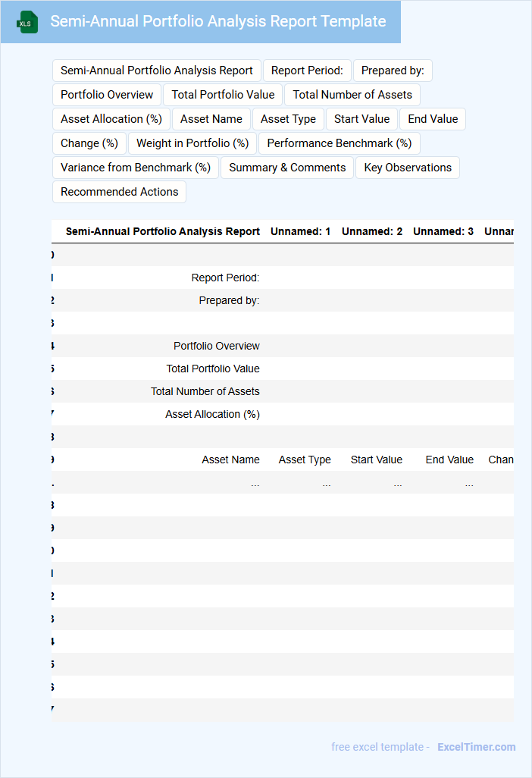Image resolution: width=532 pixels, height=778 pixels.
Task: Click the 'Asset Allocation (%)' tag
Action: pos(111,119)
